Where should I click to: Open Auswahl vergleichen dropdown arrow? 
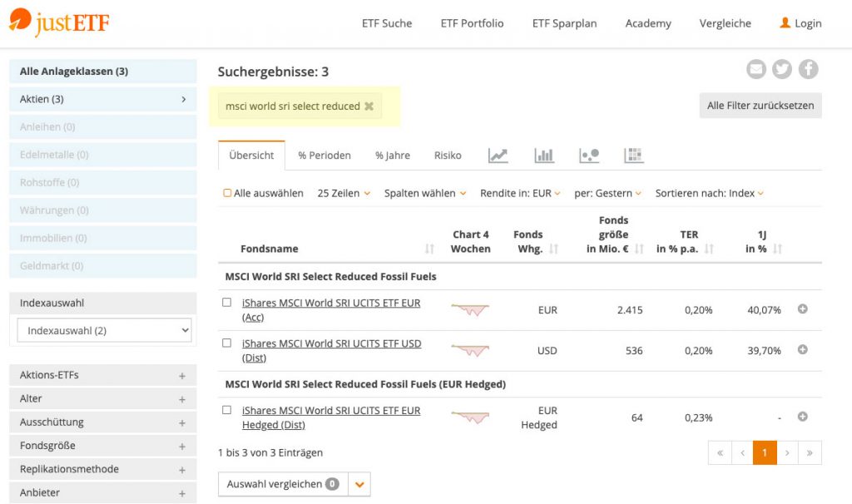(359, 484)
